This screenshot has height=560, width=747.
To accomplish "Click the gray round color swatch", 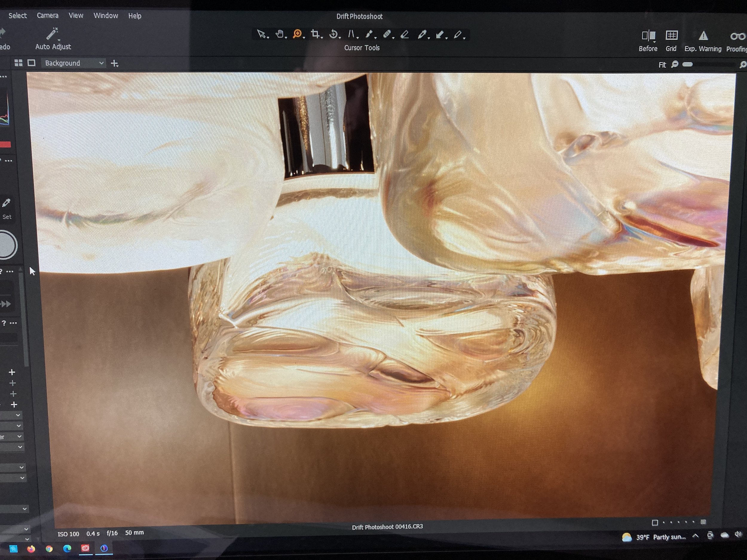I will 7,245.
